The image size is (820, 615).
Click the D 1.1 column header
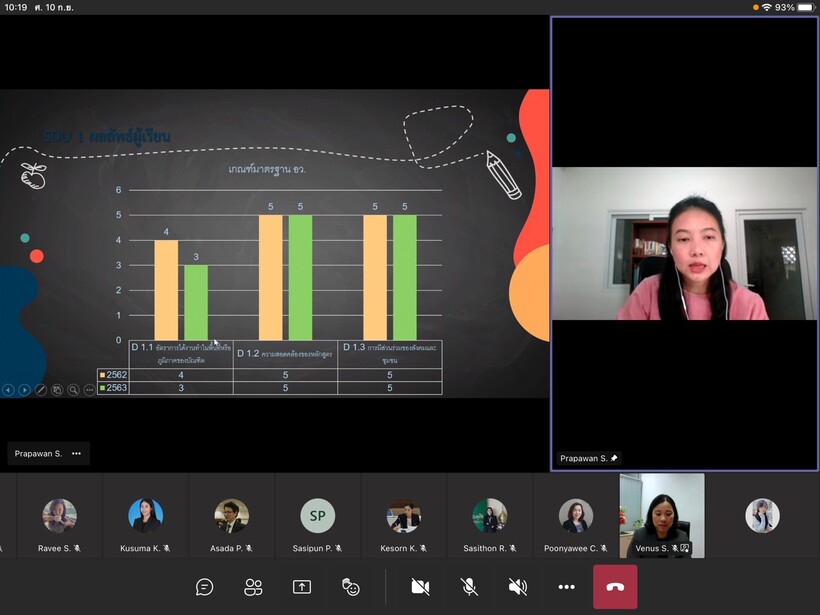pyautogui.click(x=181, y=354)
